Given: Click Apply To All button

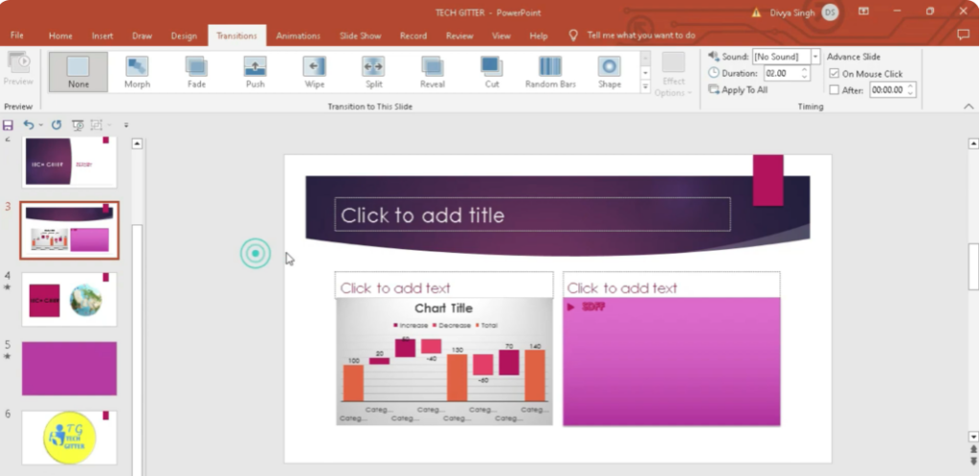Looking at the screenshot, I should pos(738,90).
